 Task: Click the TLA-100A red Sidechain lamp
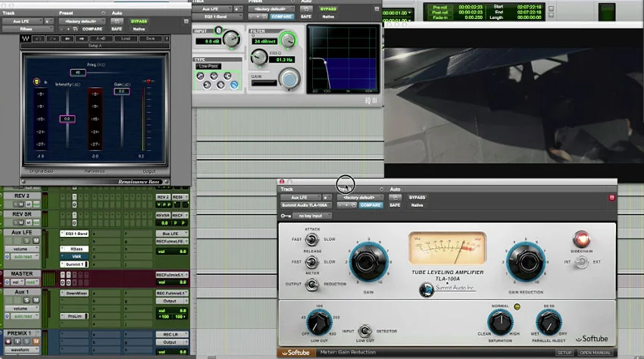[x=581, y=239]
